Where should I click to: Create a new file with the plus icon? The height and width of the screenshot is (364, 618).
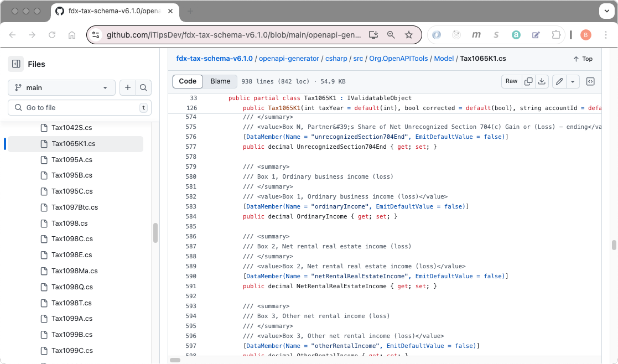pos(127,87)
